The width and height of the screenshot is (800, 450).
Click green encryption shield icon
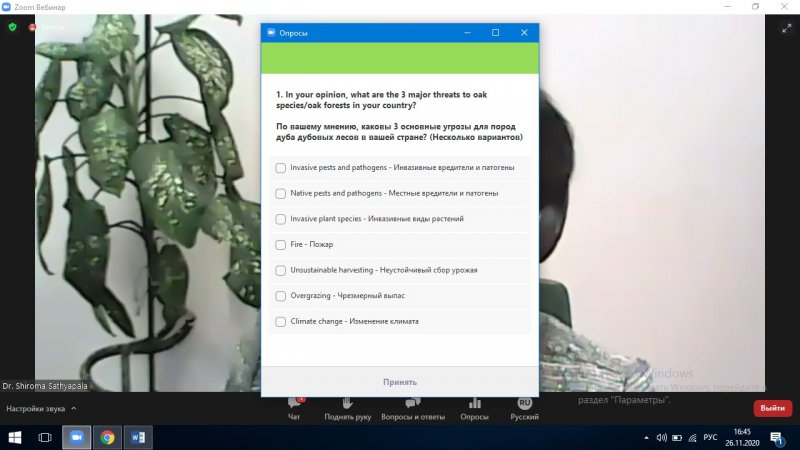12,27
